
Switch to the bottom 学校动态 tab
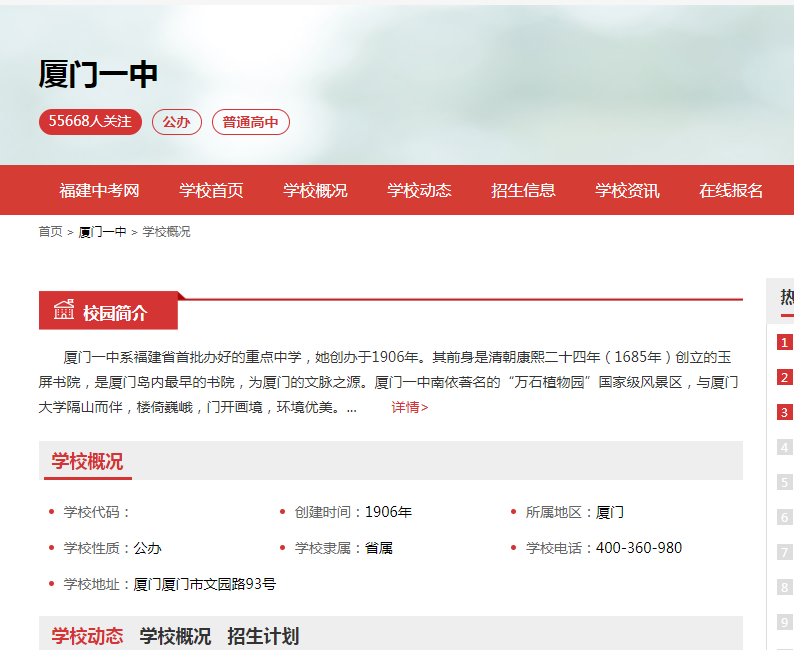pos(87,636)
